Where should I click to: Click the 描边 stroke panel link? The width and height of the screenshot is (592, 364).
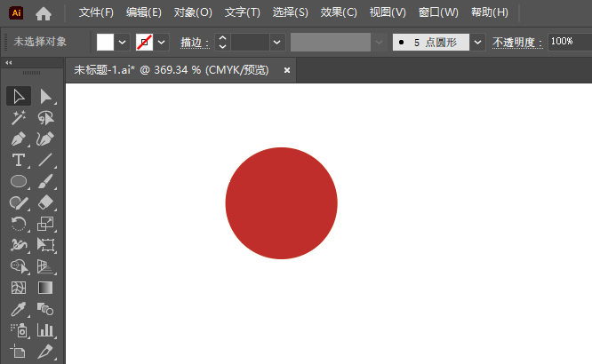(195, 43)
